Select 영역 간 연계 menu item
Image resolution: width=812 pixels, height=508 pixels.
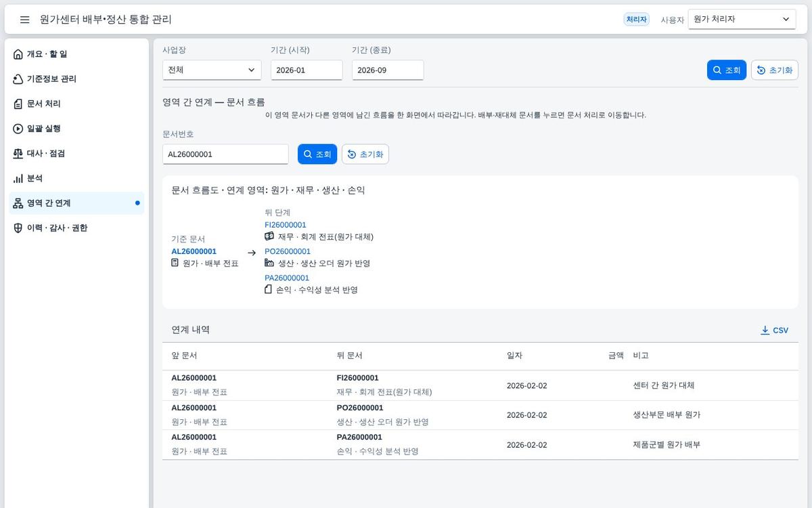[x=76, y=203]
